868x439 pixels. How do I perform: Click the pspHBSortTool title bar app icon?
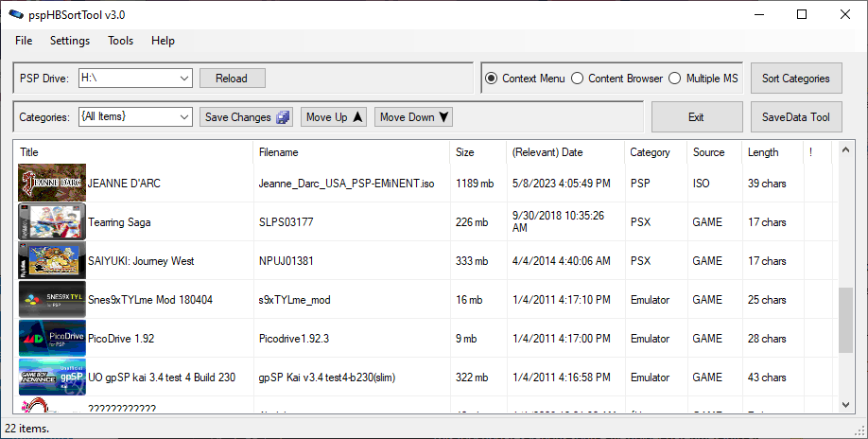pyautogui.click(x=16, y=14)
